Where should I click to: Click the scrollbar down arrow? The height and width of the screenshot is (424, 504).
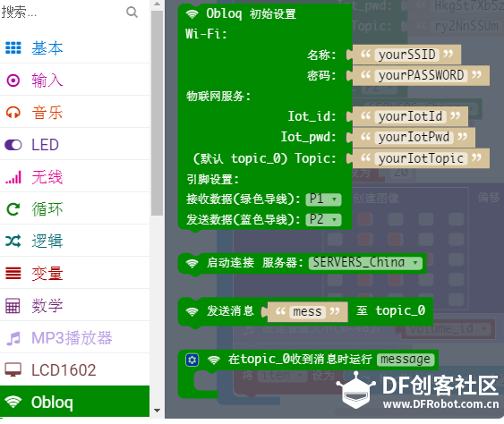point(157,411)
